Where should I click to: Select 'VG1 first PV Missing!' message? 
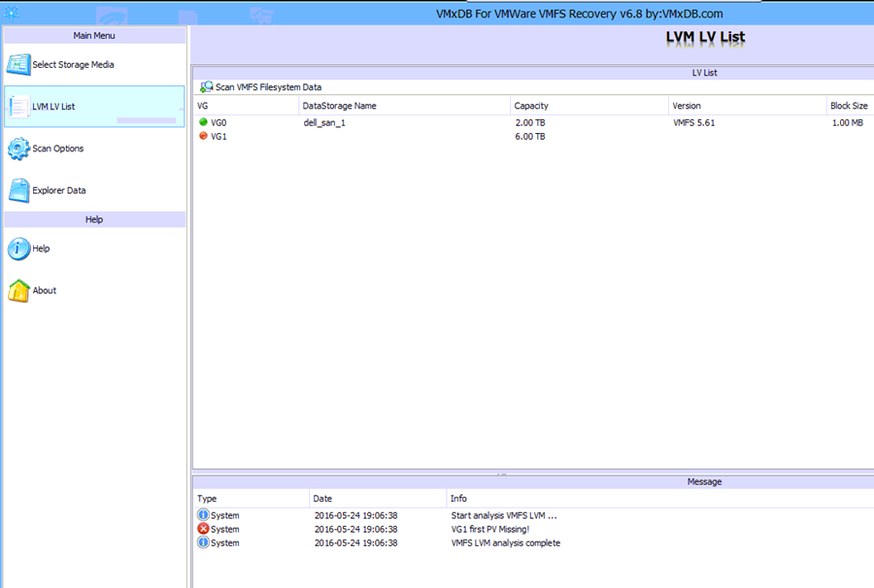point(490,529)
